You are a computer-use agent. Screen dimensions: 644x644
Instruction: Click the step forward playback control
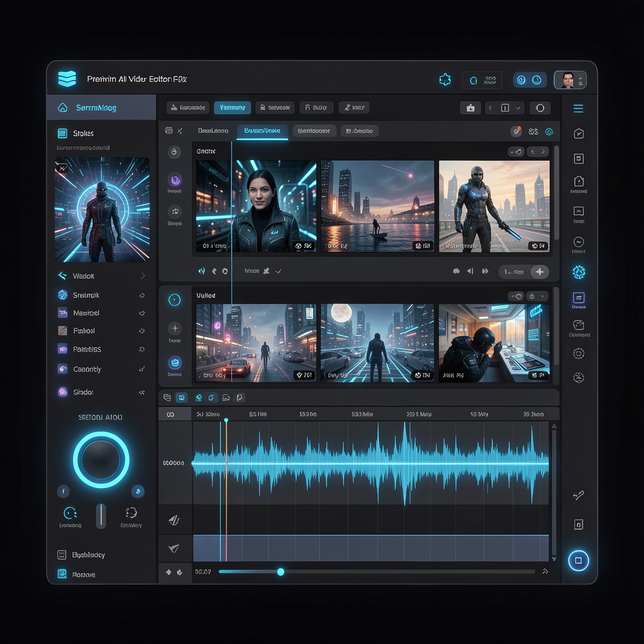click(485, 271)
